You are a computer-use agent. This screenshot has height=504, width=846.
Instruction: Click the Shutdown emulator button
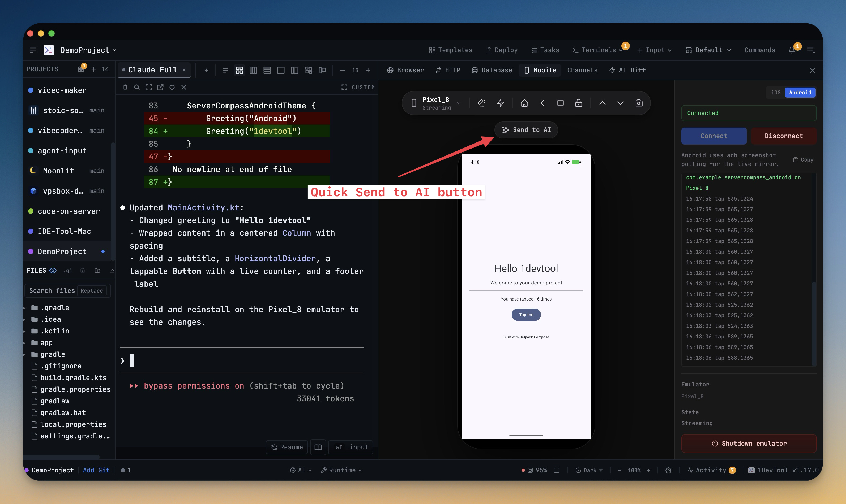749,443
